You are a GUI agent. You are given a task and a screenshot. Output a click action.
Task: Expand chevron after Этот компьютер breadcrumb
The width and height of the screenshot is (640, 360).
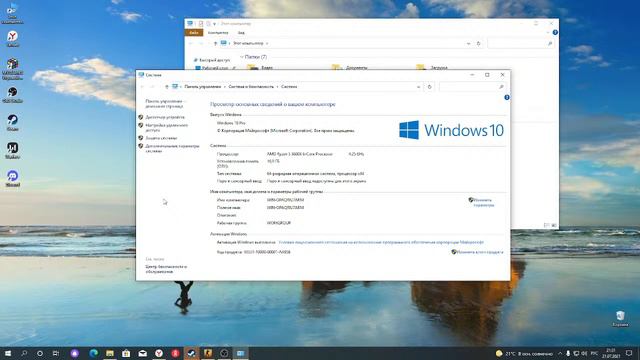[267, 43]
